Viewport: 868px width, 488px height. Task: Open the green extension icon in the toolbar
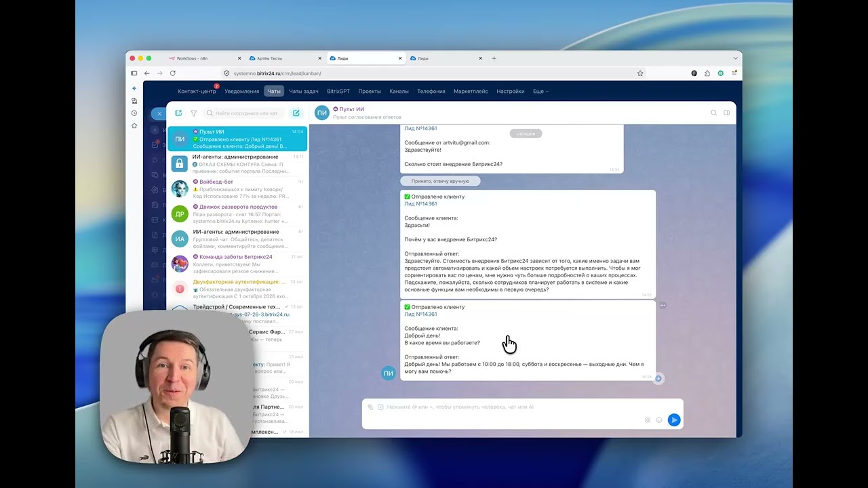(721, 73)
